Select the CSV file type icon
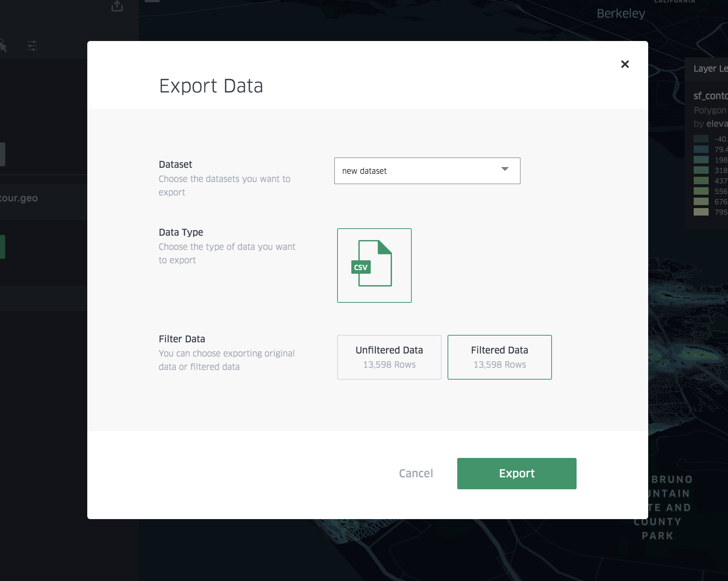 pyautogui.click(x=374, y=265)
